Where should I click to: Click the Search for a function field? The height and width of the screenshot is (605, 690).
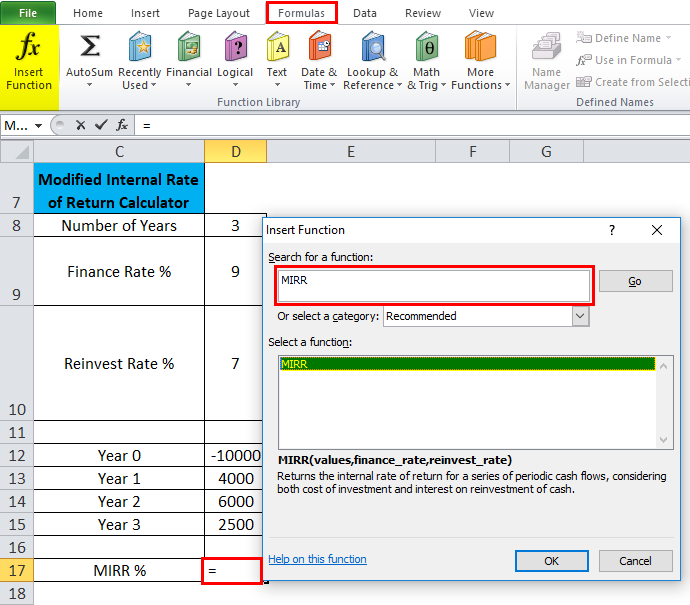click(434, 286)
